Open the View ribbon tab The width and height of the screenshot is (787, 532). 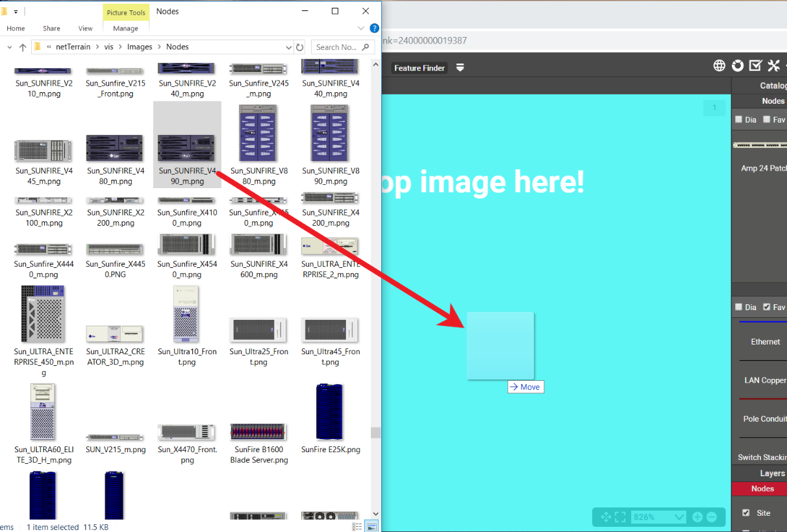coord(86,29)
